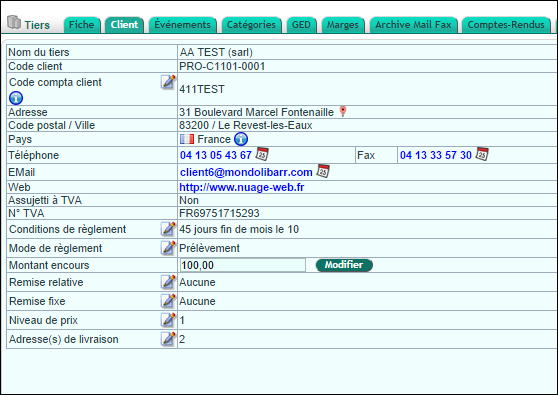Click the Modifier button
558x395 pixels.
pos(344,265)
